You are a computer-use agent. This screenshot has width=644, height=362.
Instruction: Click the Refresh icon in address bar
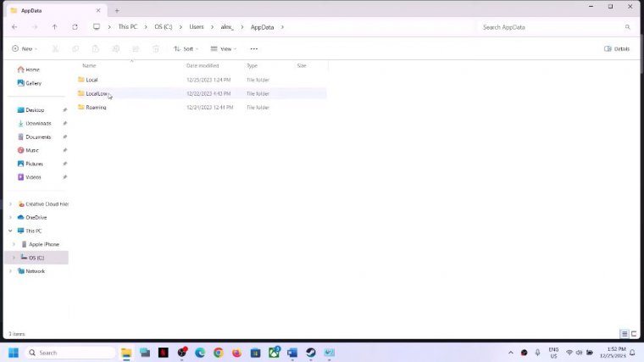75,27
